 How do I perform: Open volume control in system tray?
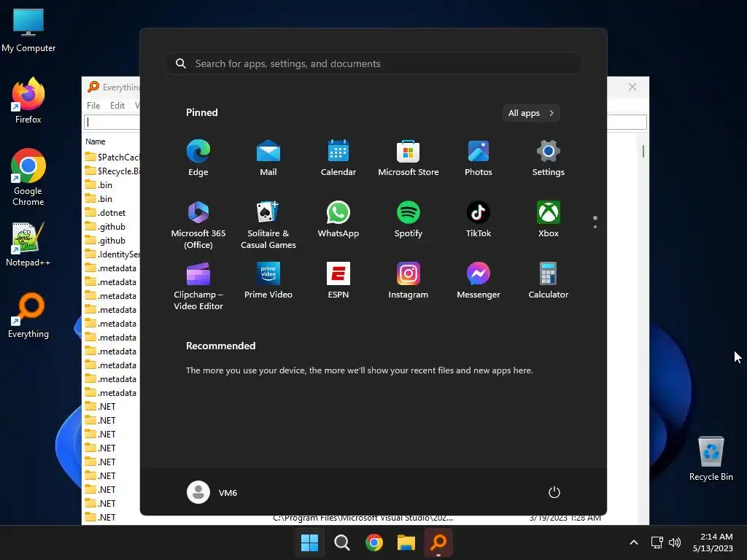point(675,542)
